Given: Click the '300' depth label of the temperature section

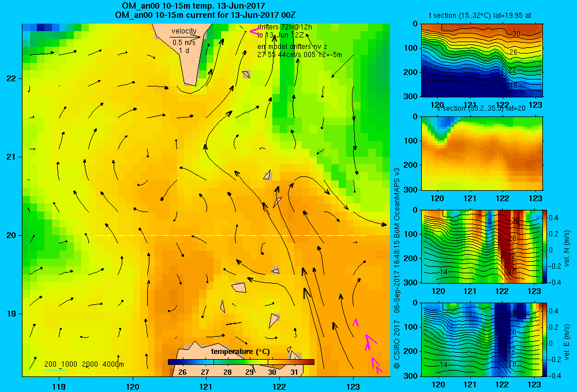Looking at the screenshot, I should [412, 96].
